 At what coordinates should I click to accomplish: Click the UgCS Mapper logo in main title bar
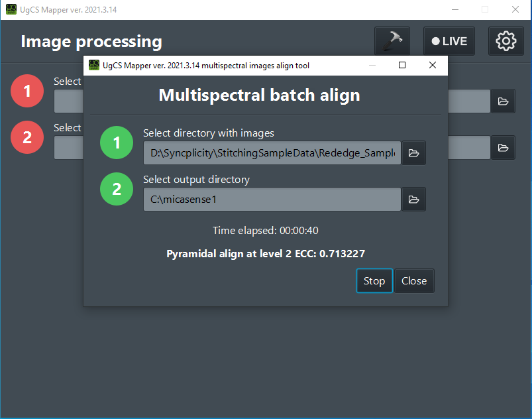[x=11, y=9]
